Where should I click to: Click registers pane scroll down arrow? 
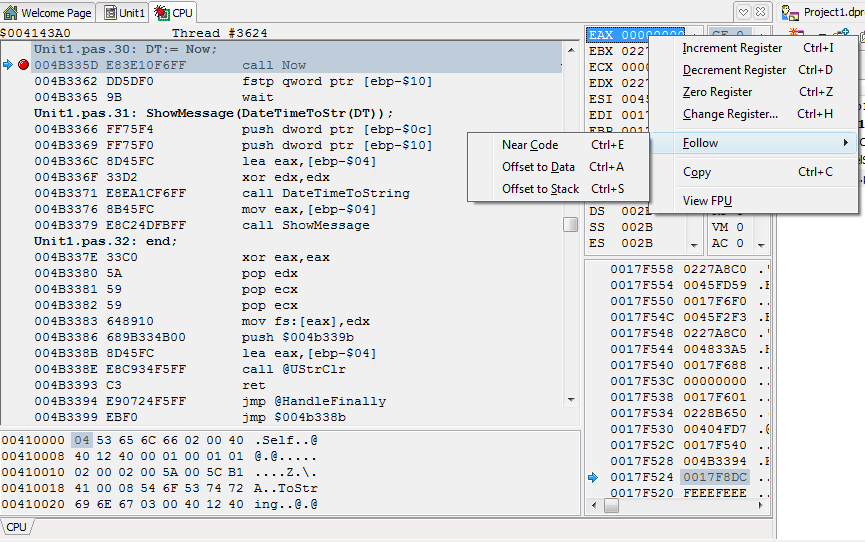click(694, 245)
